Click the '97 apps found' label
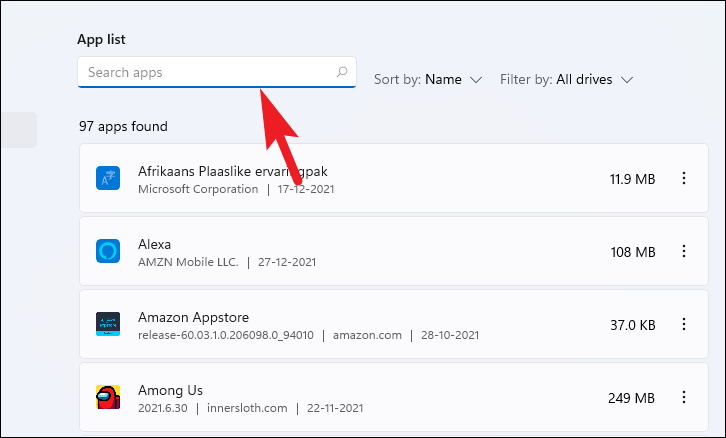726x438 pixels. click(123, 127)
